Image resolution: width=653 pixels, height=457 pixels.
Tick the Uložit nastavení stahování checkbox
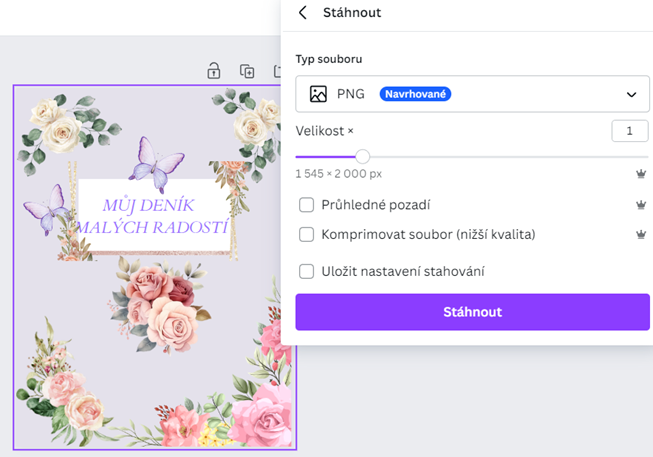point(307,271)
